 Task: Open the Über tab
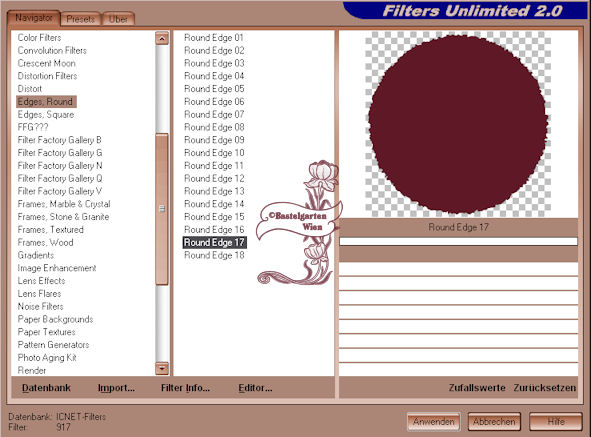[118, 19]
